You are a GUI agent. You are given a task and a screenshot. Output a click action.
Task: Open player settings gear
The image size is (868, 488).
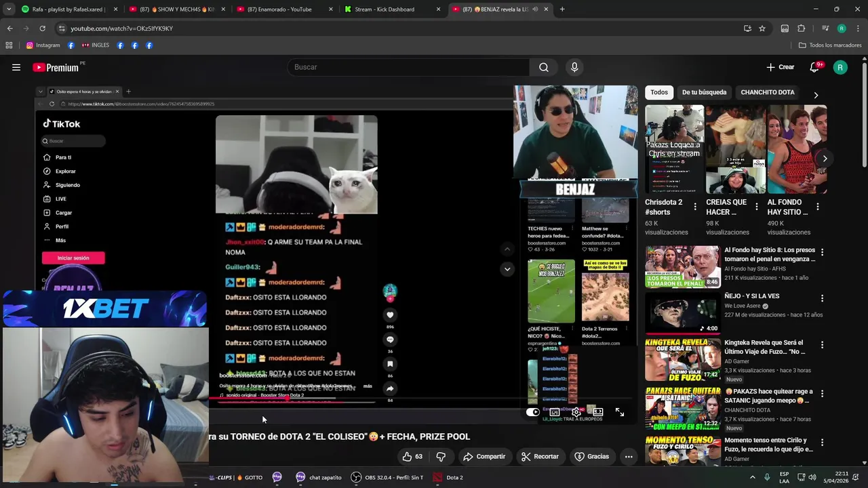[576, 412]
